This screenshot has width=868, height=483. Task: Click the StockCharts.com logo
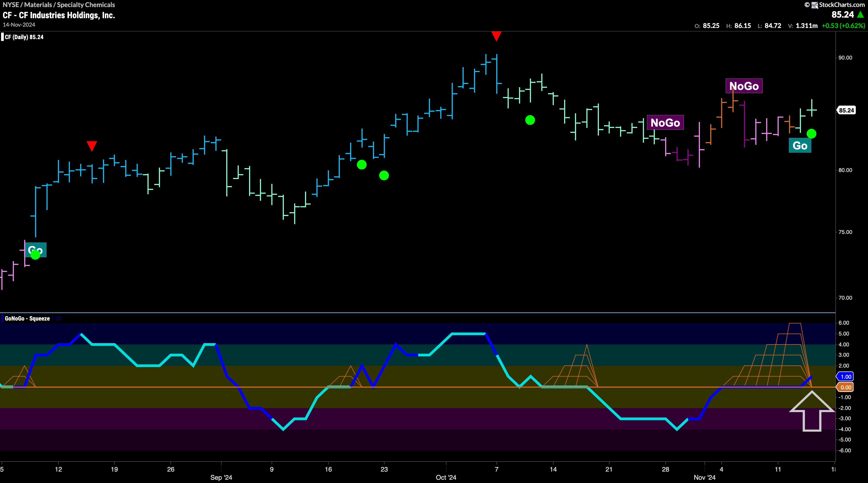[835, 5]
